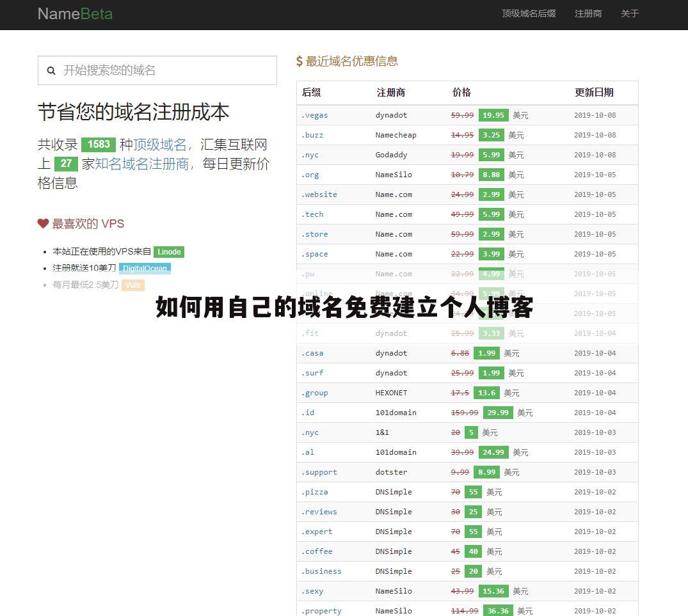Focus the 开始搜索您的域名 search field
Viewport: 688px width, 616px height.
157,70
